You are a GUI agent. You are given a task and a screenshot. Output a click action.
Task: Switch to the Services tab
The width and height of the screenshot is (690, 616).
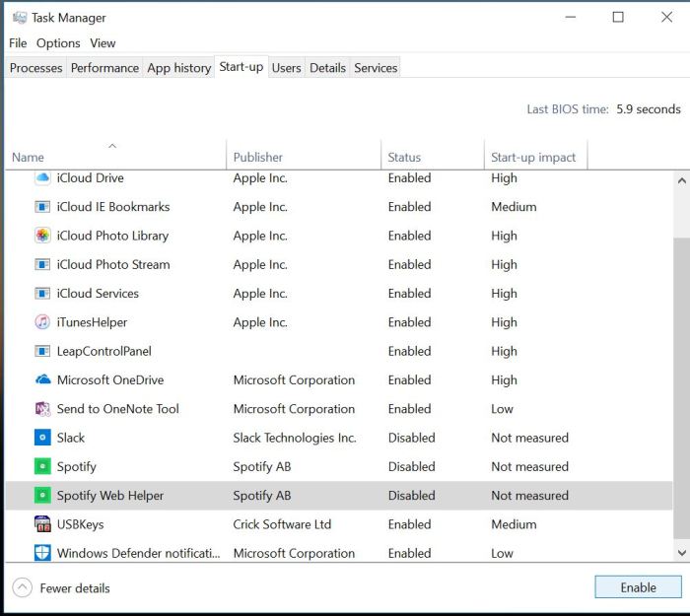[376, 68]
